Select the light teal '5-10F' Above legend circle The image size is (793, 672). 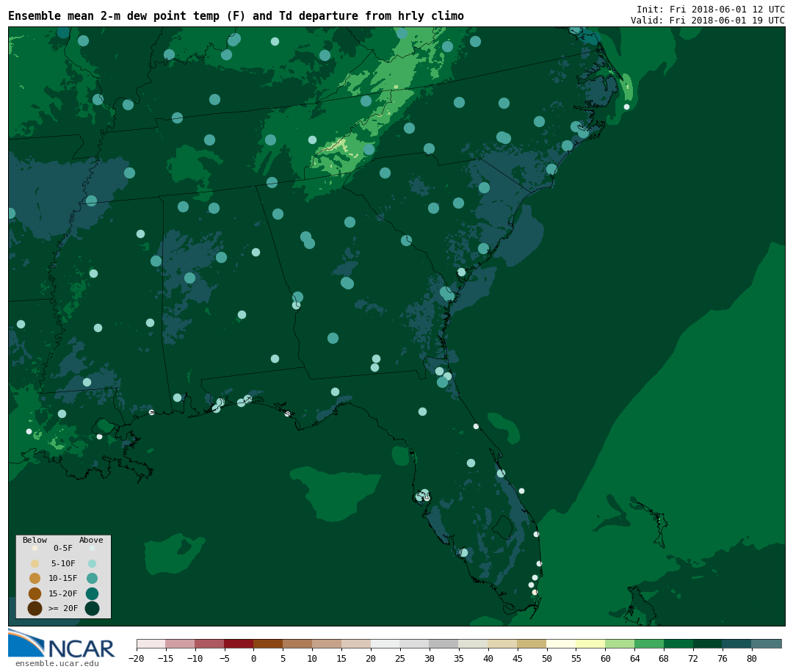92,563
